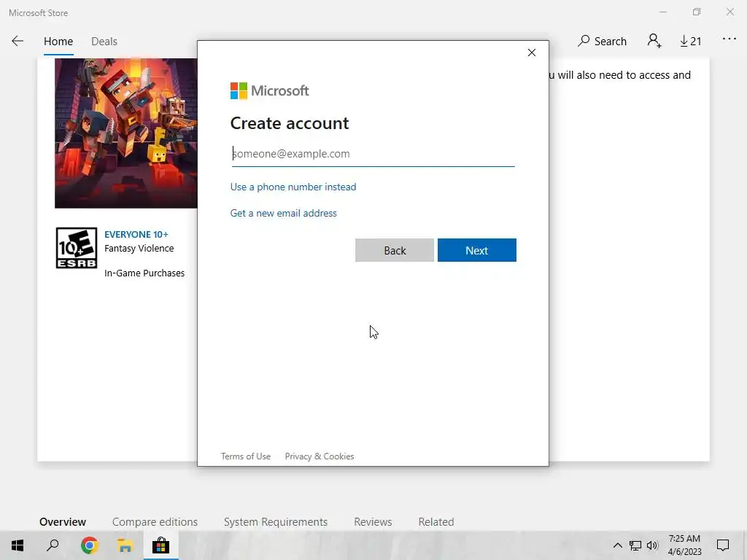The height and width of the screenshot is (560, 747).
Task: Open the Windows Start menu
Action: (18, 545)
